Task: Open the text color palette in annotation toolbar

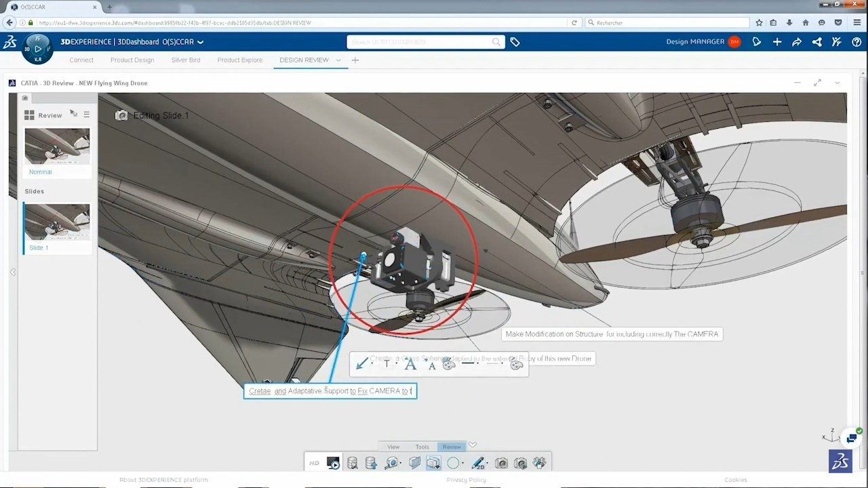Action: click(448, 365)
